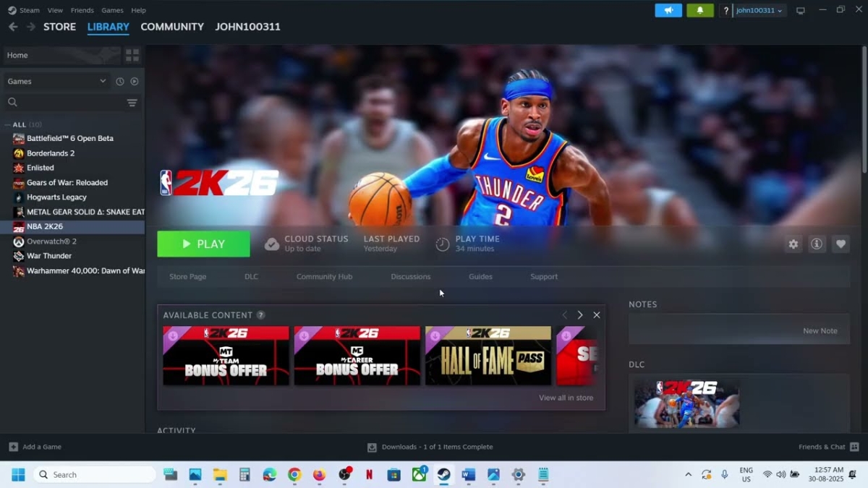Click the Available Content help question icon
This screenshot has height=488, width=868.
pyautogui.click(x=260, y=315)
